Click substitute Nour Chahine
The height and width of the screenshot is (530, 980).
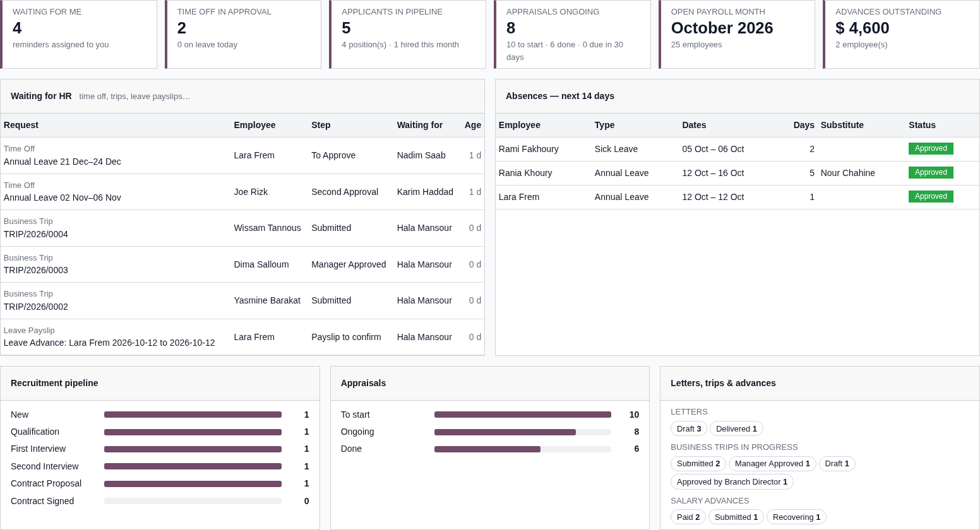click(848, 173)
